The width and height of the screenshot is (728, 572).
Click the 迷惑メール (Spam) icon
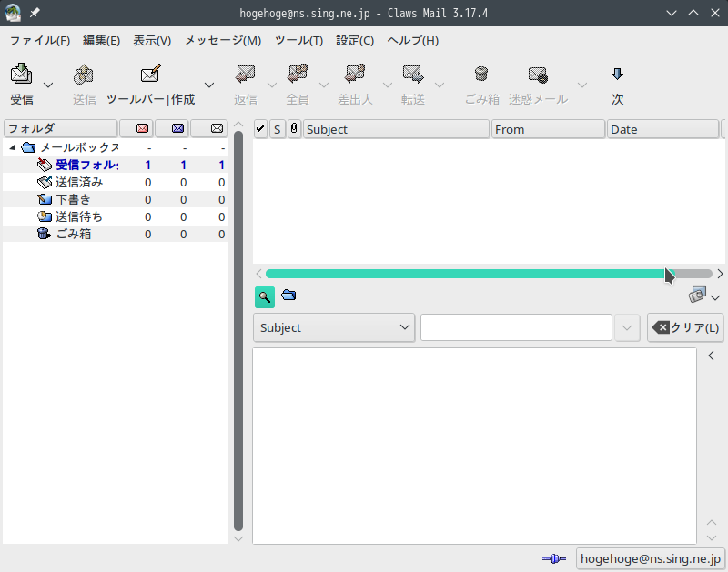[538, 75]
